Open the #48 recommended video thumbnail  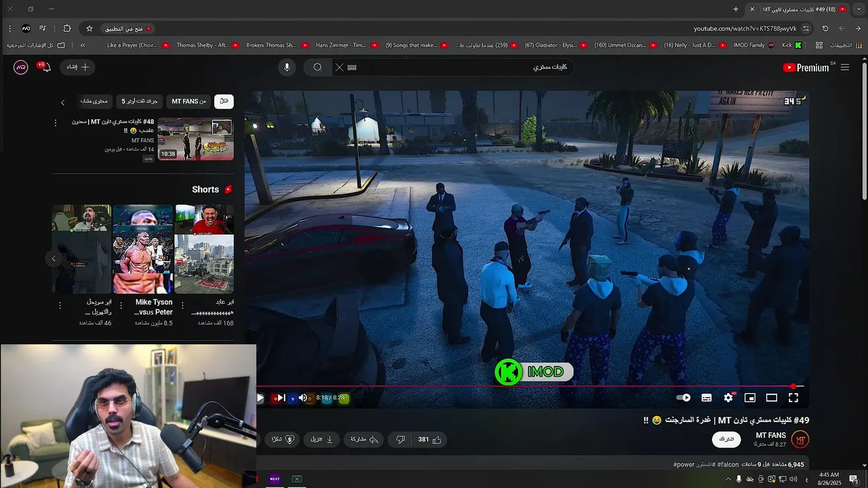click(x=195, y=140)
